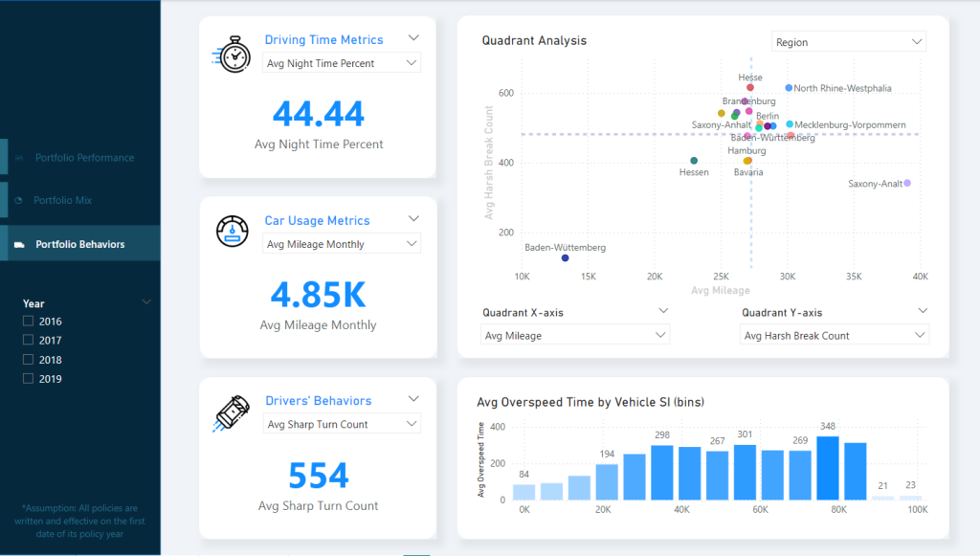Open the Avg Mileage Monthly dropdown
Screen dimensions: 980x556
341,244
